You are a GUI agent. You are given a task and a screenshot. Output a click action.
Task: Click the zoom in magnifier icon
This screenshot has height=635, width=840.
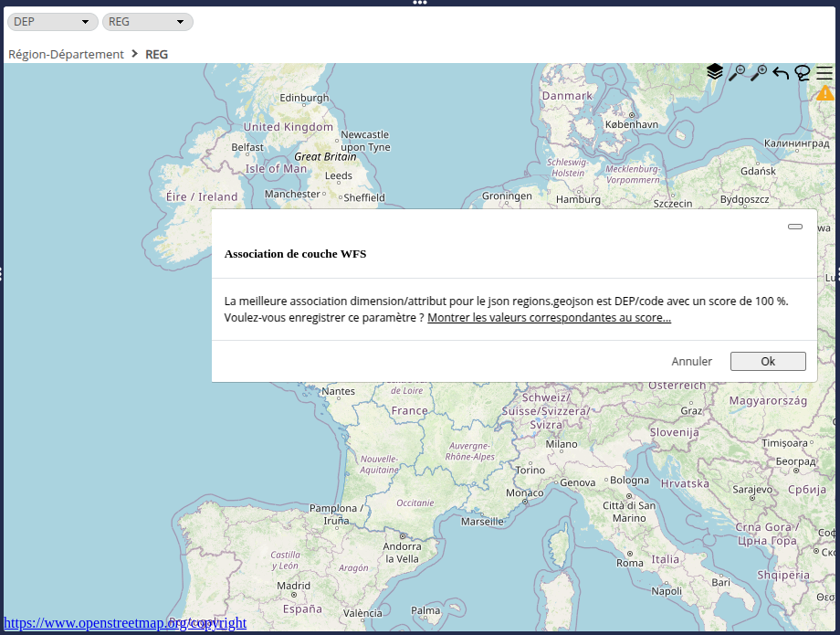tap(759, 73)
